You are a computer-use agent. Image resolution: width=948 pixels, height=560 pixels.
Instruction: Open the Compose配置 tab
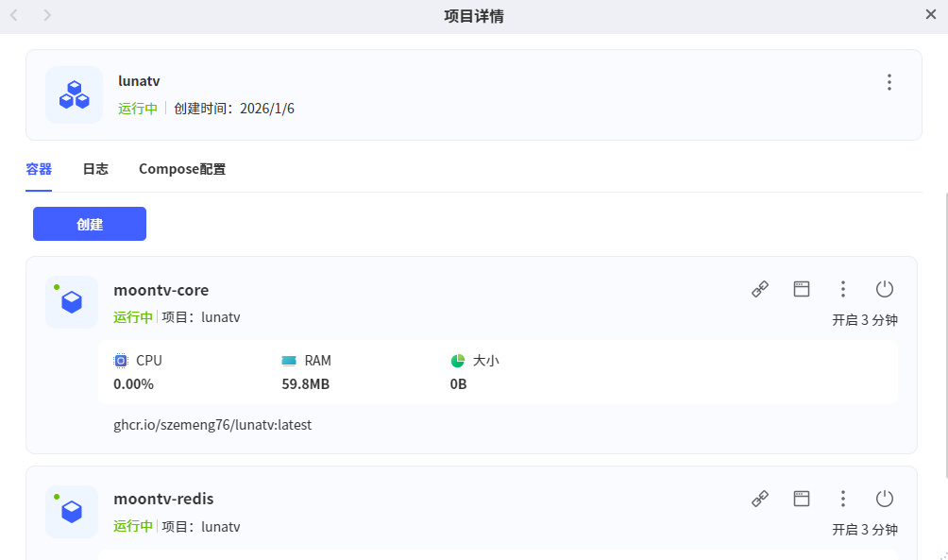(x=182, y=170)
